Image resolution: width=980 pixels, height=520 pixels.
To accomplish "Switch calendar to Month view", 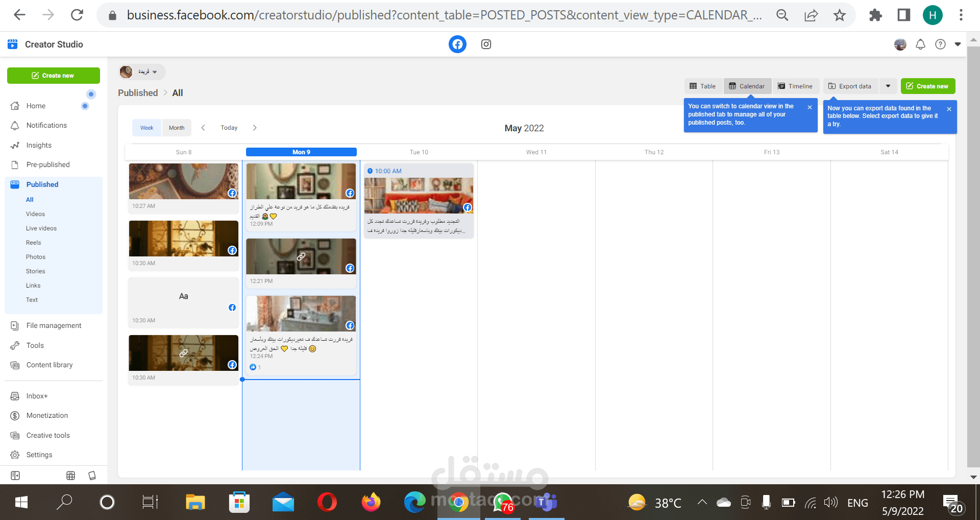I will (177, 128).
